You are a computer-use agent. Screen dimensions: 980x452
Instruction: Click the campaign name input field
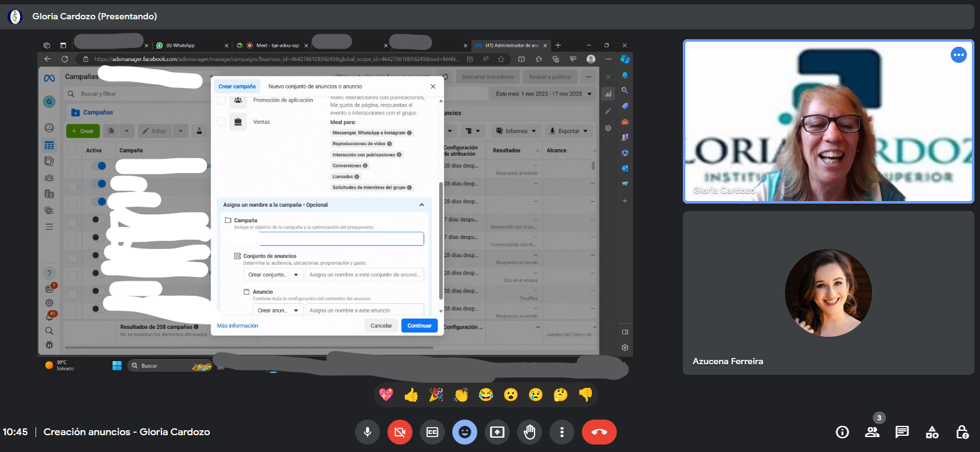click(x=341, y=239)
